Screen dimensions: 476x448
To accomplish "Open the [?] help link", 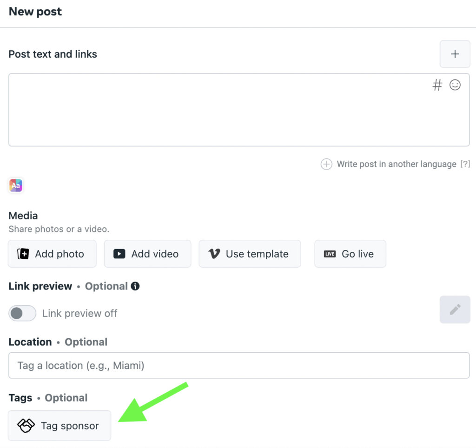I will point(467,164).
